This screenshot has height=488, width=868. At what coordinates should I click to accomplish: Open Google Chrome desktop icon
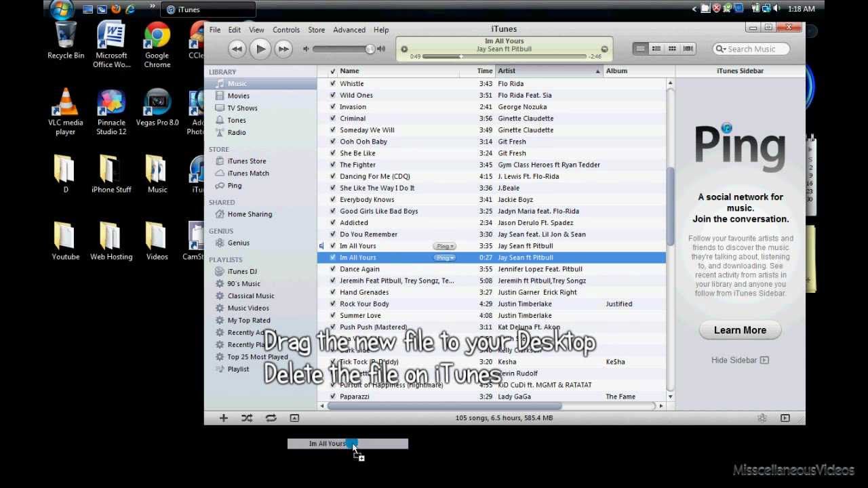(157, 45)
